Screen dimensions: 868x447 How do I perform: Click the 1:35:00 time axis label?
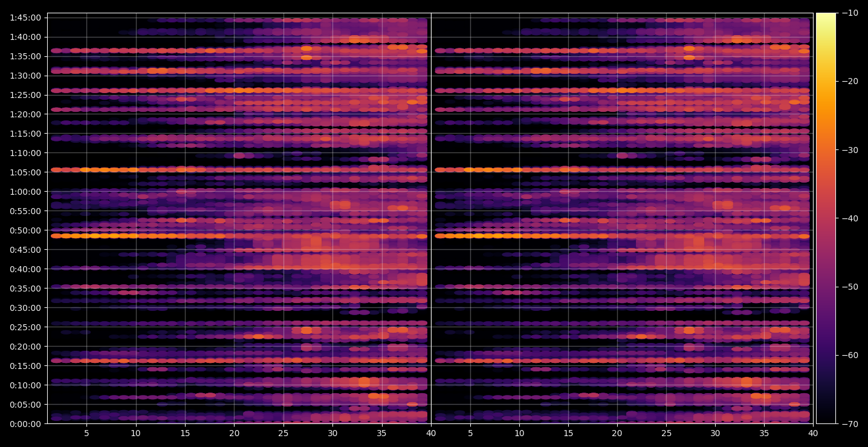click(x=25, y=56)
